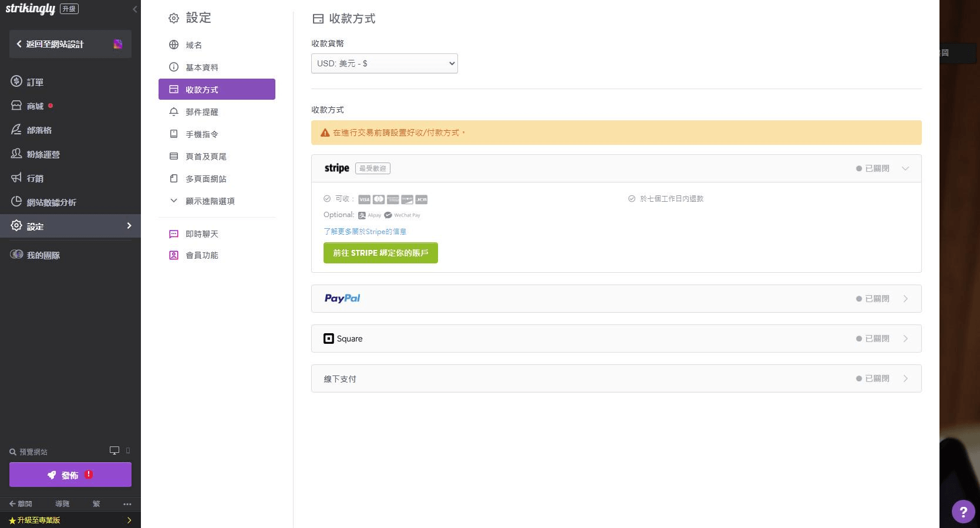Open 了解更多關於Stripe的信息 link
Viewport: 980px width, 528px height.
(x=365, y=231)
